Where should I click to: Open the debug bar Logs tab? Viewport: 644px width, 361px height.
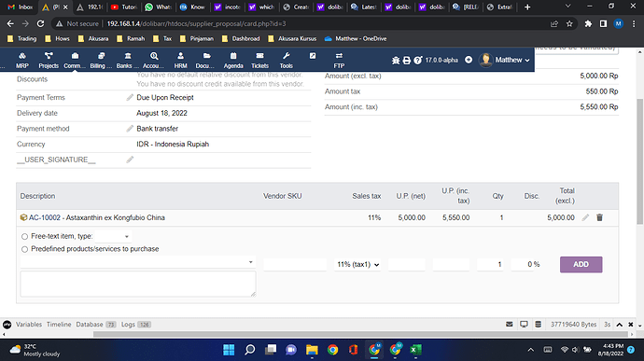136,325
